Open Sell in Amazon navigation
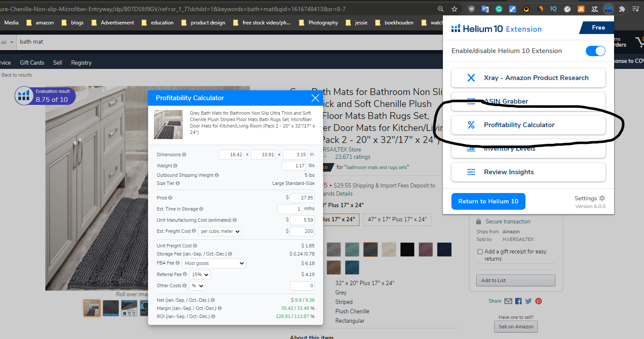 pyautogui.click(x=58, y=62)
